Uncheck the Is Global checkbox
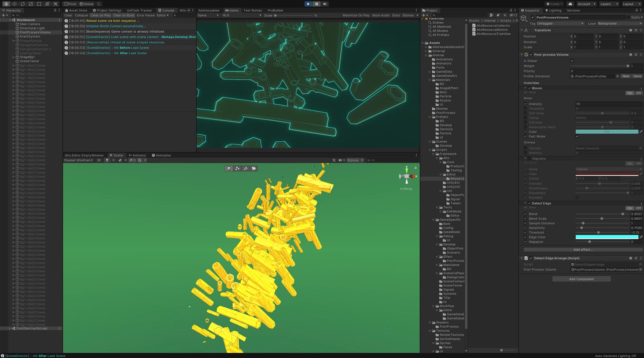 pos(572,61)
